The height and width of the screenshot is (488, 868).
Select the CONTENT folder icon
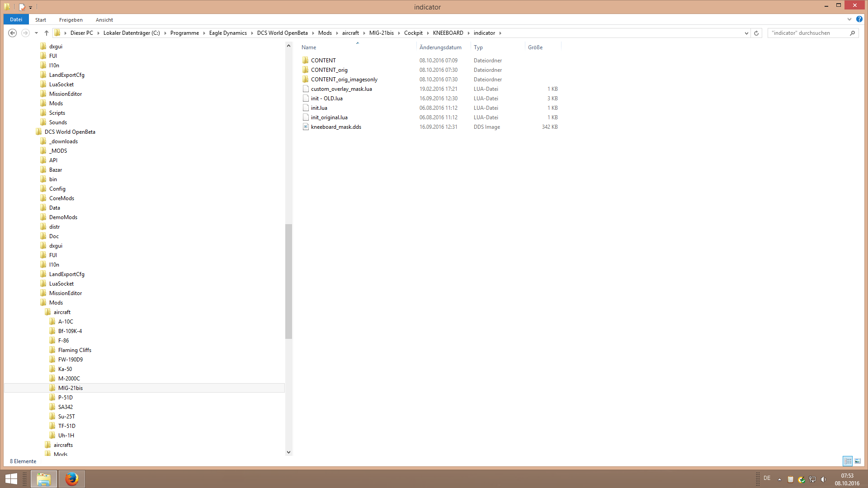point(306,60)
